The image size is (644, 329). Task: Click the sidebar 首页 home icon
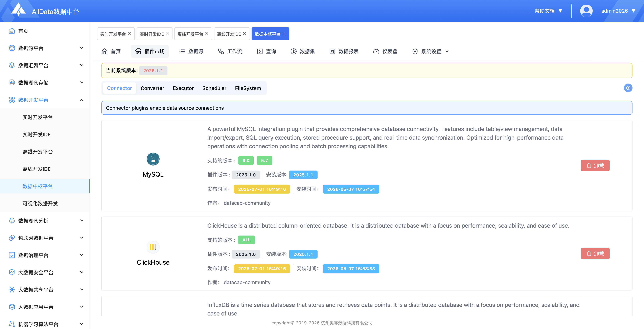[12, 31]
